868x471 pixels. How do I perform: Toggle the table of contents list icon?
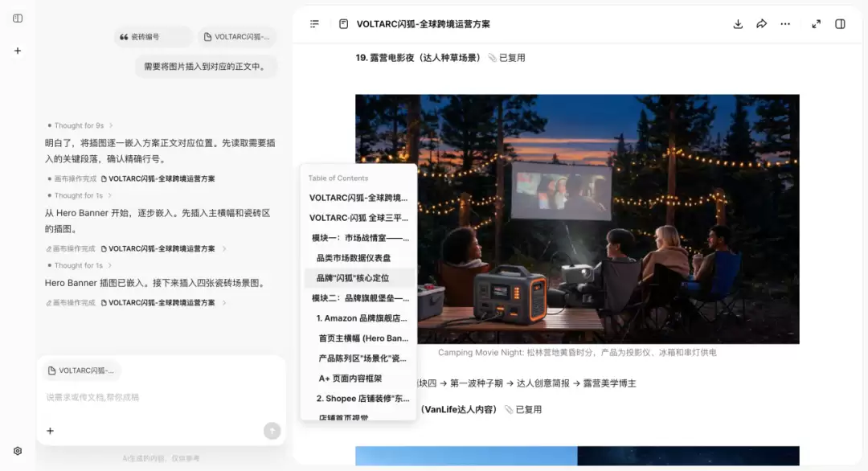point(314,24)
